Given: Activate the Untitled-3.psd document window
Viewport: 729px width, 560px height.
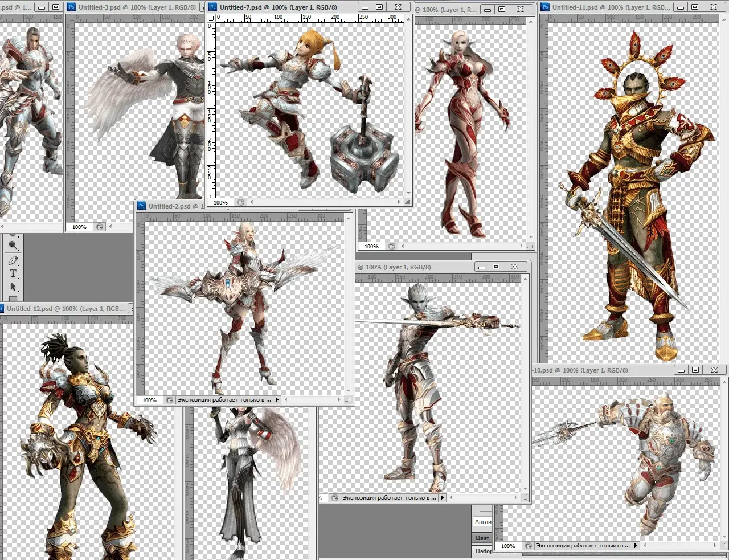Looking at the screenshot, I should click(x=137, y=7).
